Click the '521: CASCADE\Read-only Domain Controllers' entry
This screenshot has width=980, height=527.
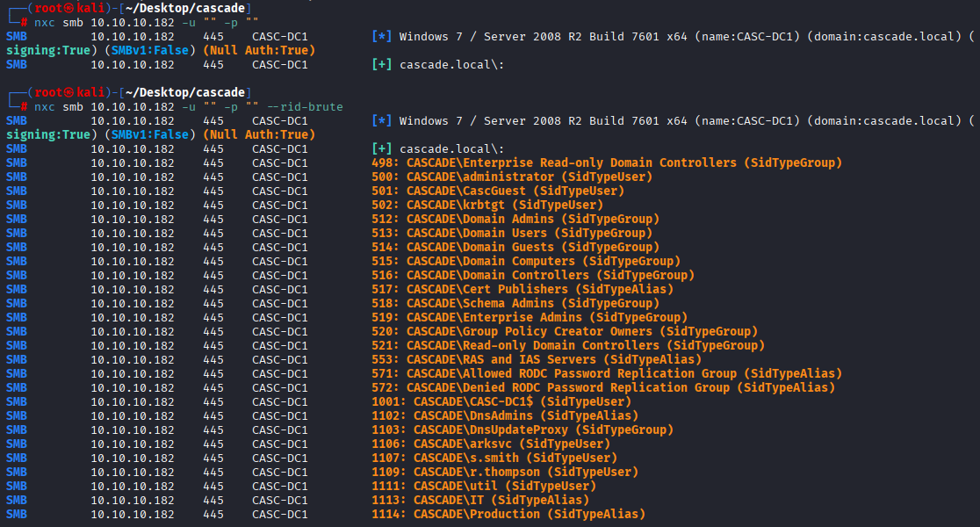point(568,346)
